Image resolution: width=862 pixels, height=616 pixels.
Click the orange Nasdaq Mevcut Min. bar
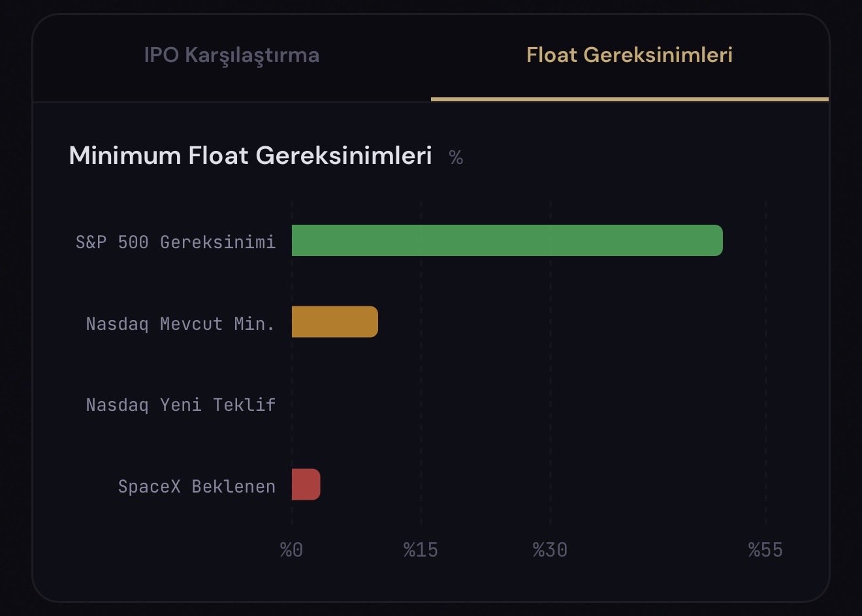[334, 322]
